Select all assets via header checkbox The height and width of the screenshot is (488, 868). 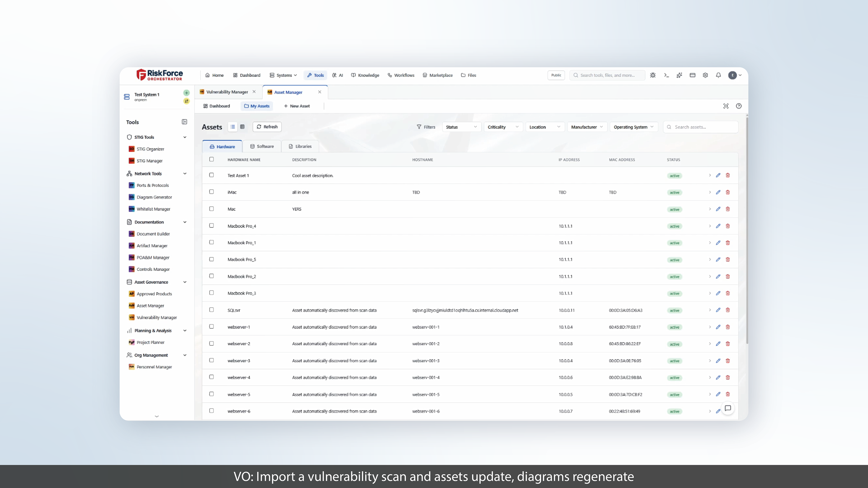tap(211, 159)
